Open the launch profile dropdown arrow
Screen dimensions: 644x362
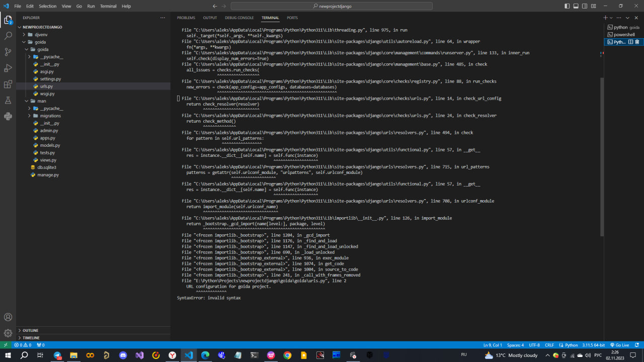[611, 18]
